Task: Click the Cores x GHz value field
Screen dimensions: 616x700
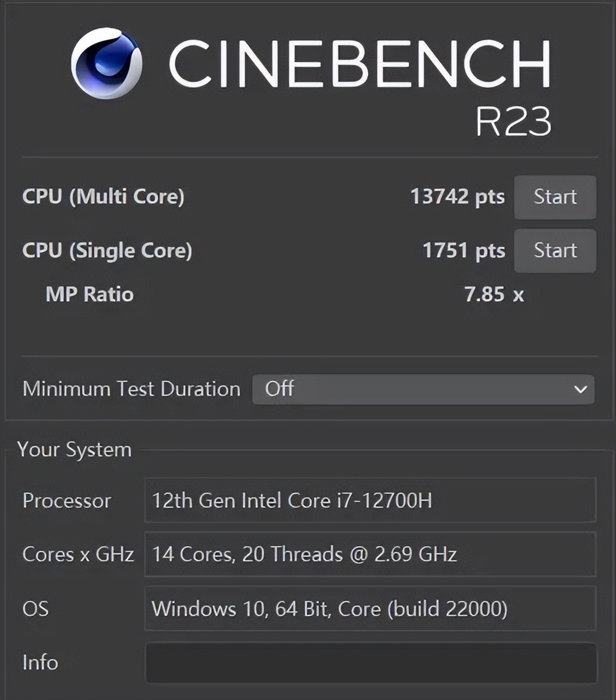Action: tap(370, 554)
